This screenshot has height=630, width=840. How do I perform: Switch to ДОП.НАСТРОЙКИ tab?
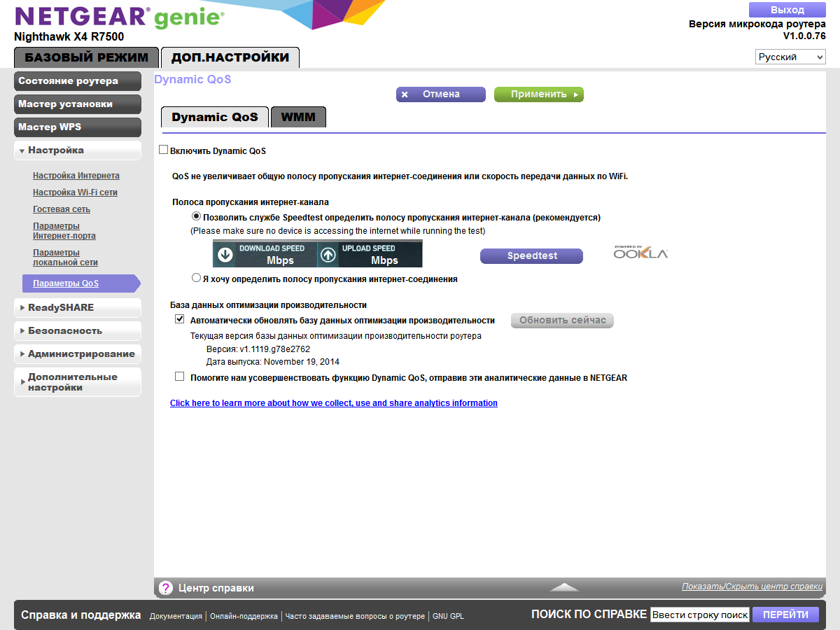point(230,57)
